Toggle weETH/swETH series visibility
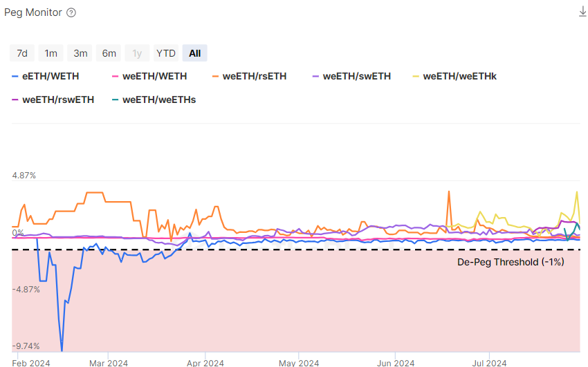 [x=356, y=76]
